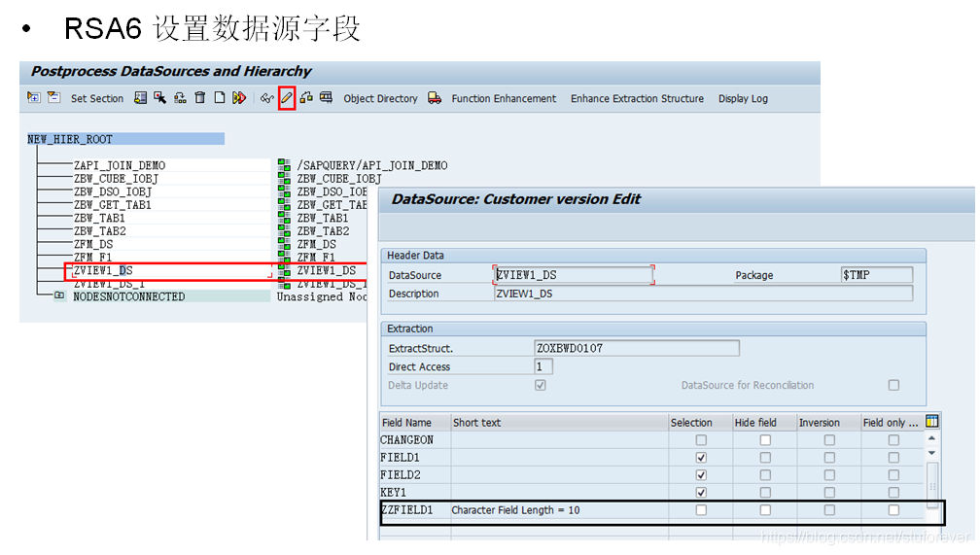Viewport: 980px width, 555px height.
Task: Select ZBW_DSO_IOBJ tree node
Action: (x=113, y=191)
